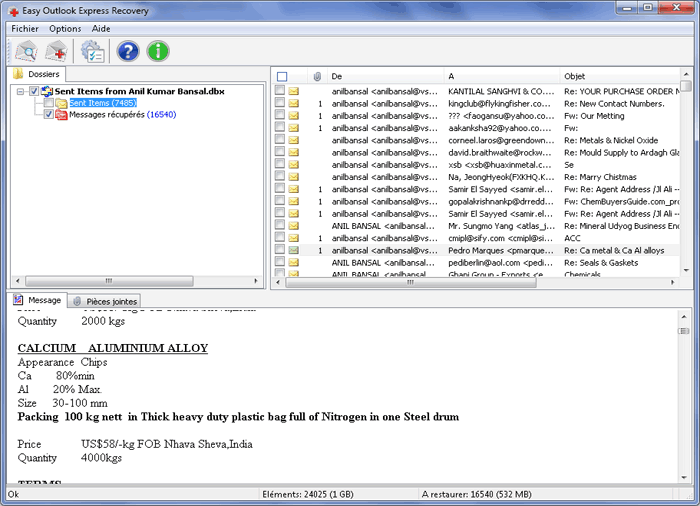Click Sent Items folder icon in tree
700x506 pixels.
pyautogui.click(x=62, y=103)
